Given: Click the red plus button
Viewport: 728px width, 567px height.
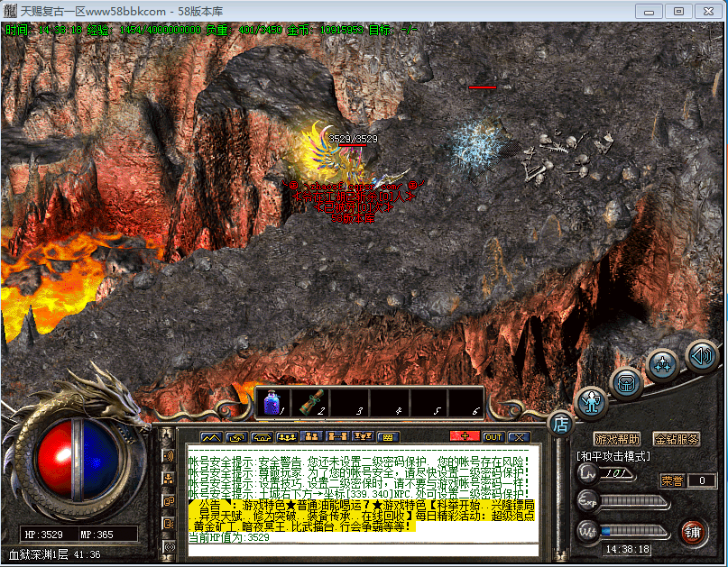Looking at the screenshot, I should point(465,436).
